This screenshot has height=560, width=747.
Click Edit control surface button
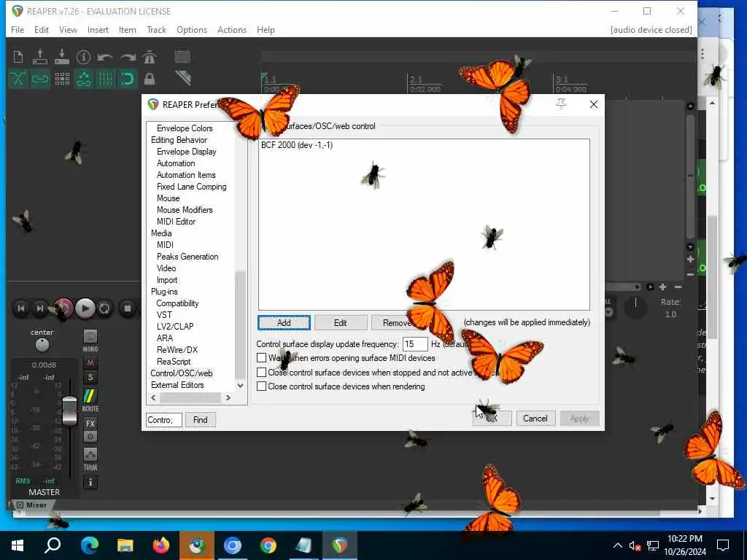341,323
